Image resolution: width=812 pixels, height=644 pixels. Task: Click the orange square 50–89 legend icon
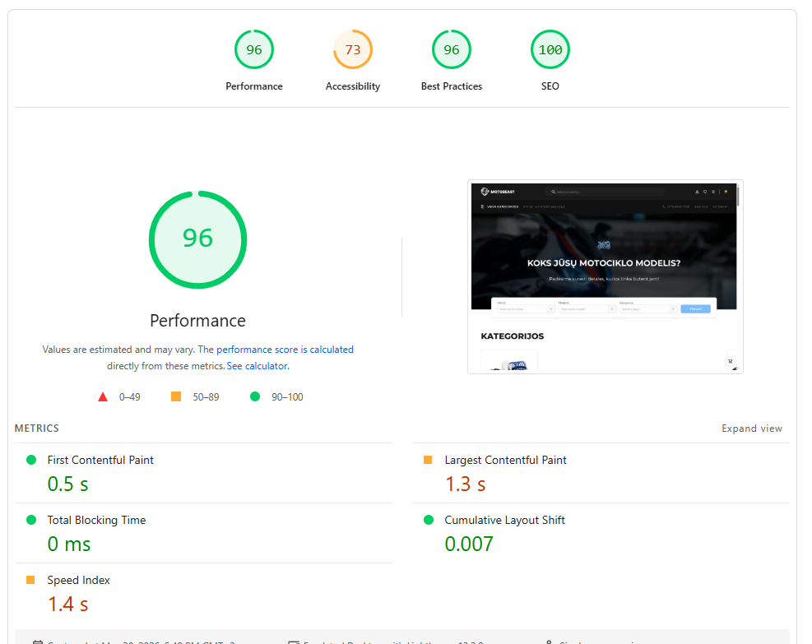click(176, 396)
